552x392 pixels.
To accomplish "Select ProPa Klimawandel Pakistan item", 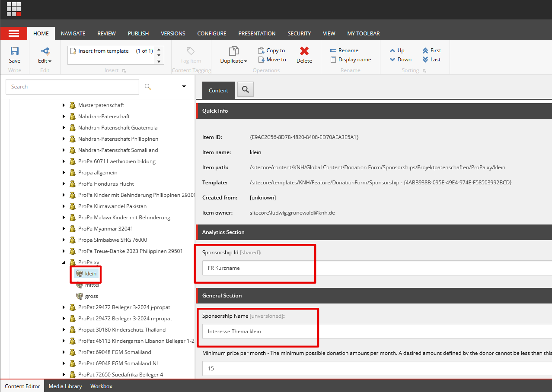I will click(112, 206).
